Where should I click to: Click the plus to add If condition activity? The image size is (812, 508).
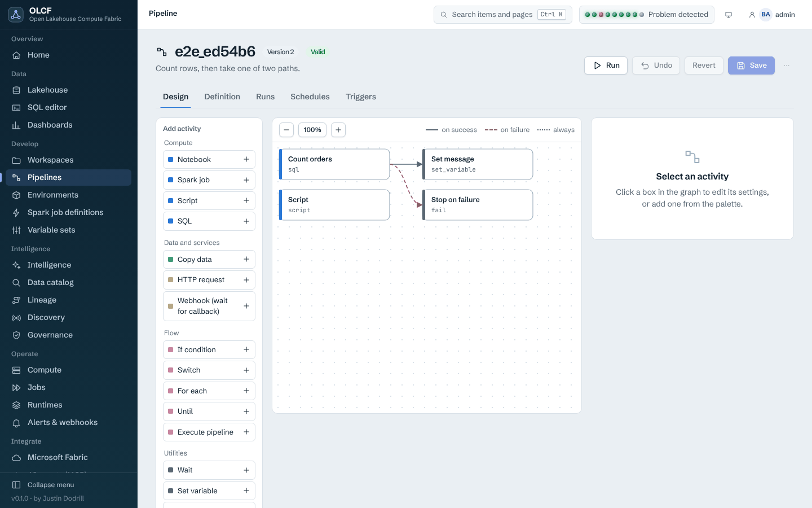pos(246,349)
